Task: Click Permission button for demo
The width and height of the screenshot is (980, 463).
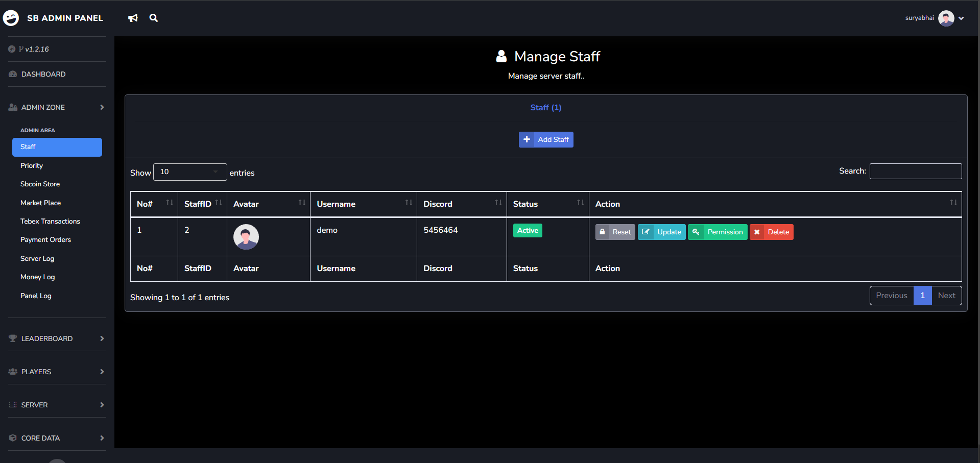Action: (x=718, y=232)
